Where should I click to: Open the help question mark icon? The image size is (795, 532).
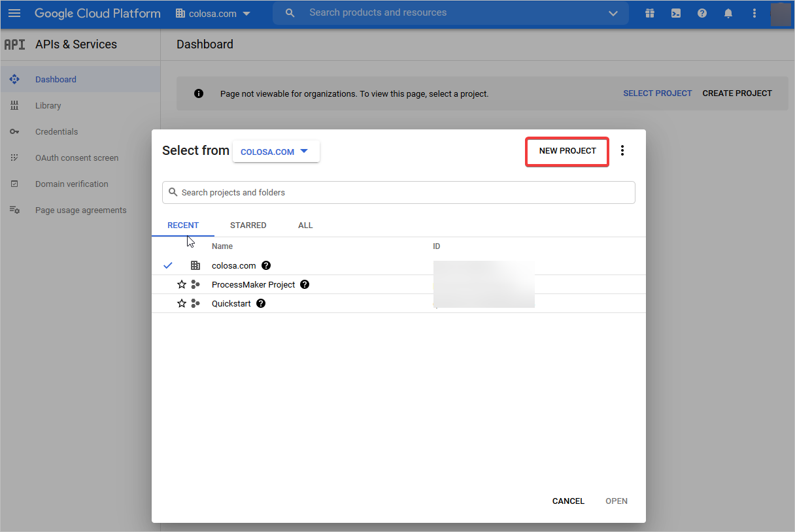tap(702, 13)
